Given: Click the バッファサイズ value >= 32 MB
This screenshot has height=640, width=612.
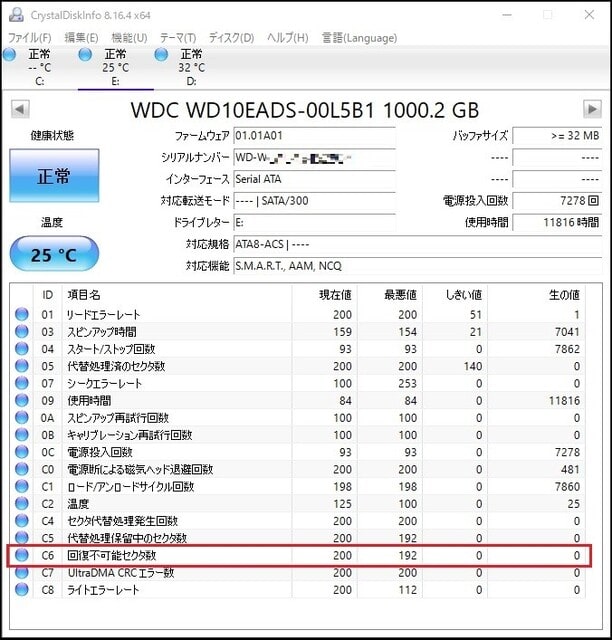Looking at the screenshot, I should point(557,136).
